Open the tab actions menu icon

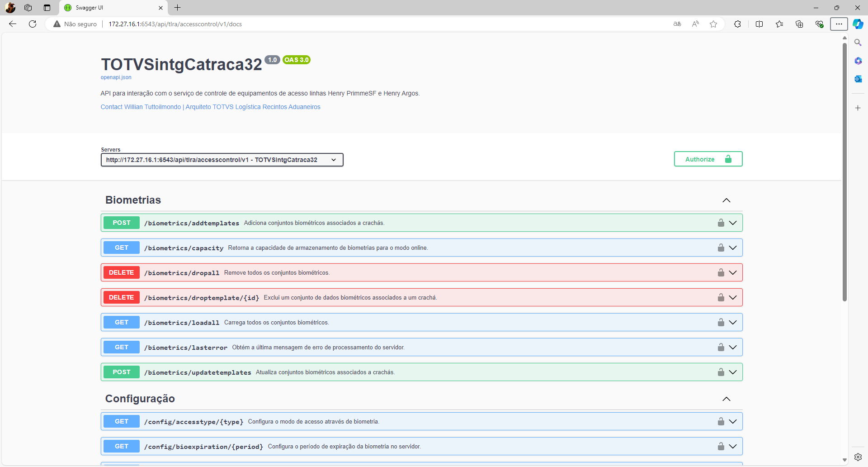47,8
